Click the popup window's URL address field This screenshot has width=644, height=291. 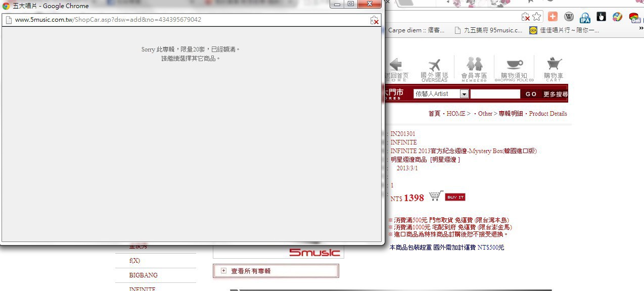191,20
